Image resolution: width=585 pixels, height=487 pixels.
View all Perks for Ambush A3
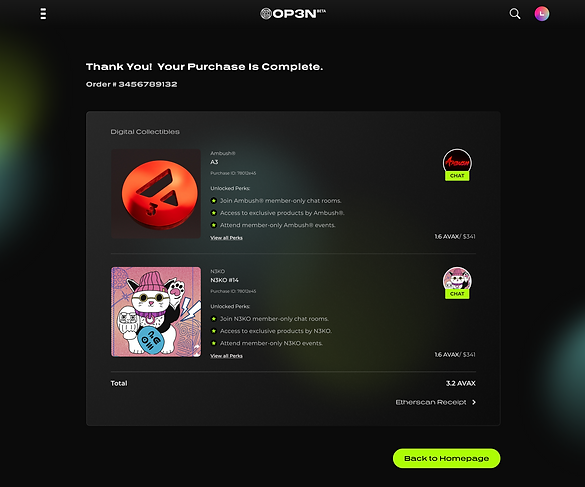pyautogui.click(x=226, y=238)
